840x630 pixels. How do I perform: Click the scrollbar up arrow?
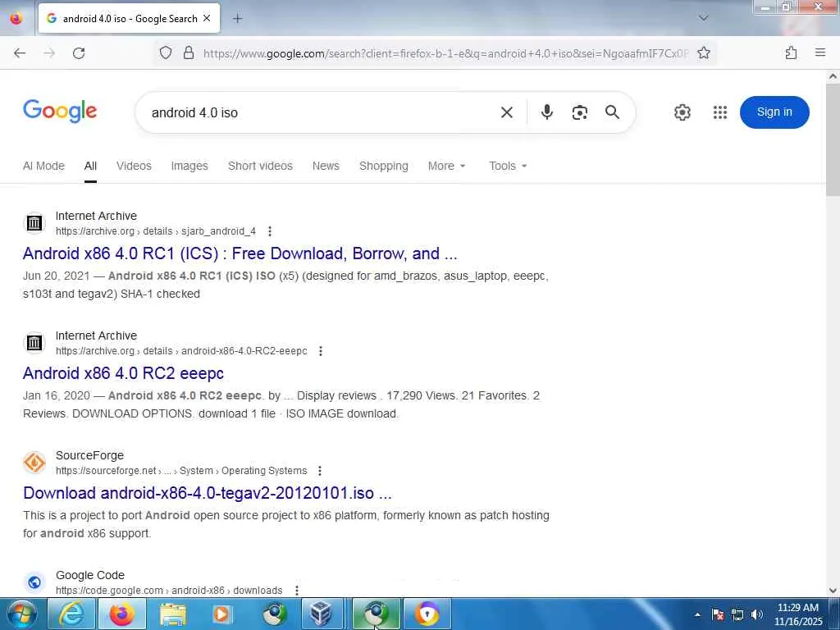pos(833,76)
